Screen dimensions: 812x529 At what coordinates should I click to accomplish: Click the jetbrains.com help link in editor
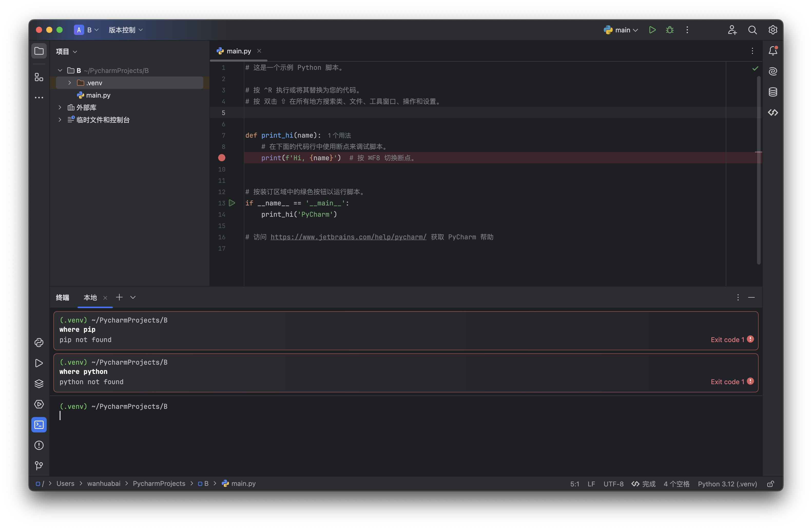(x=348, y=237)
